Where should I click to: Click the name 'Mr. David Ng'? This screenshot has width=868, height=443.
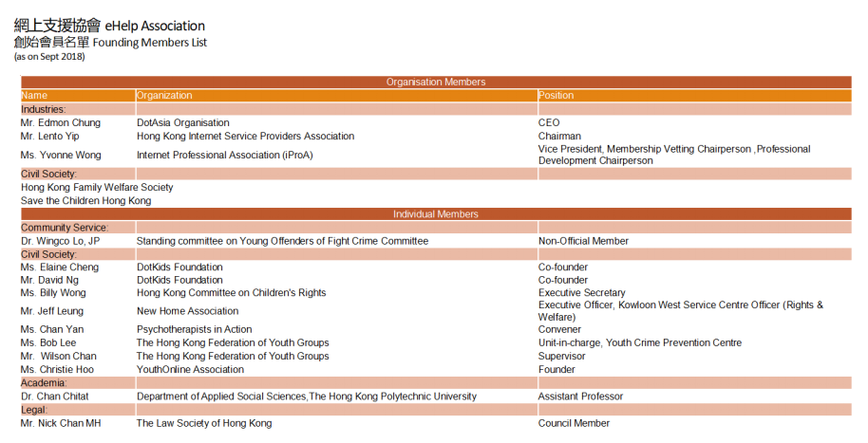pyautogui.click(x=49, y=281)
